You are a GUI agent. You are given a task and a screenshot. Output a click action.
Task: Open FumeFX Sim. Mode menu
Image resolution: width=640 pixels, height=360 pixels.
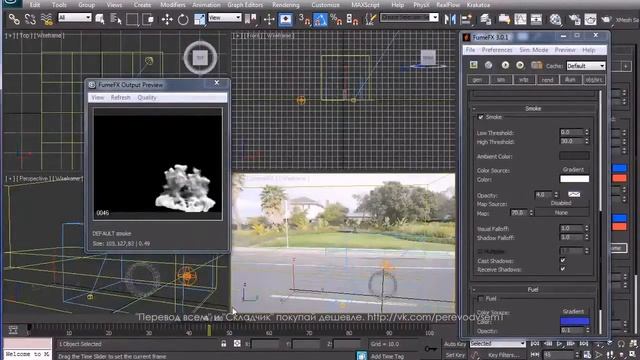[x=533, y=50]
